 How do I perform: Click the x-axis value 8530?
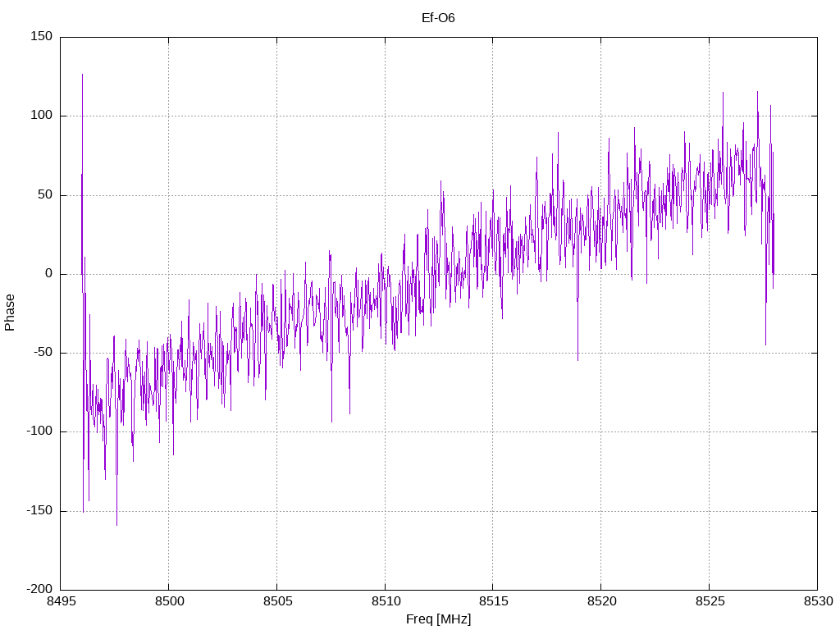[818, 601]
